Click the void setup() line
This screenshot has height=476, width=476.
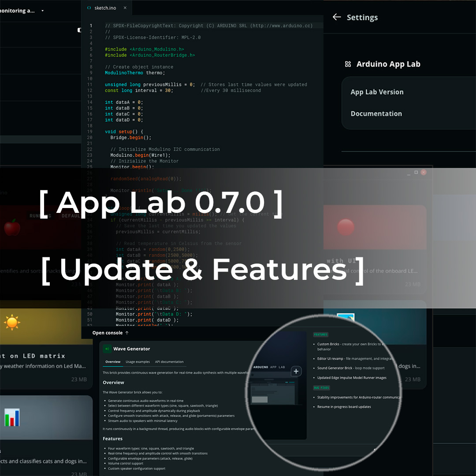[123, 132]
